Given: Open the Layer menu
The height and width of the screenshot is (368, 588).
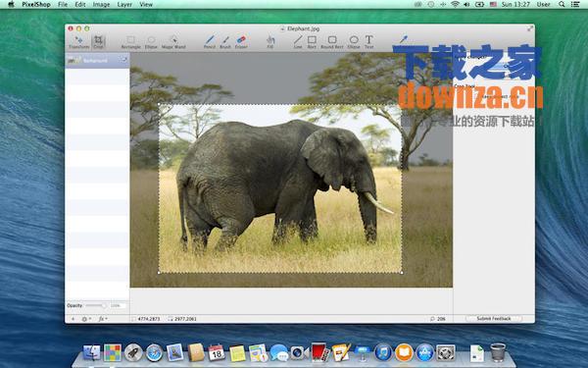Looking at the screenshot, I should (x=124, y=5).
